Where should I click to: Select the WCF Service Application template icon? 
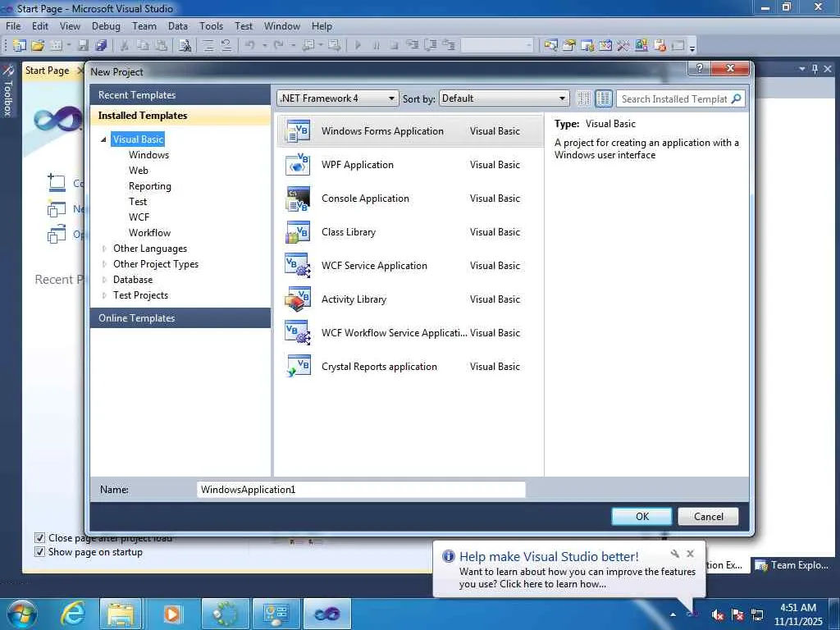[x=298, y=266]
